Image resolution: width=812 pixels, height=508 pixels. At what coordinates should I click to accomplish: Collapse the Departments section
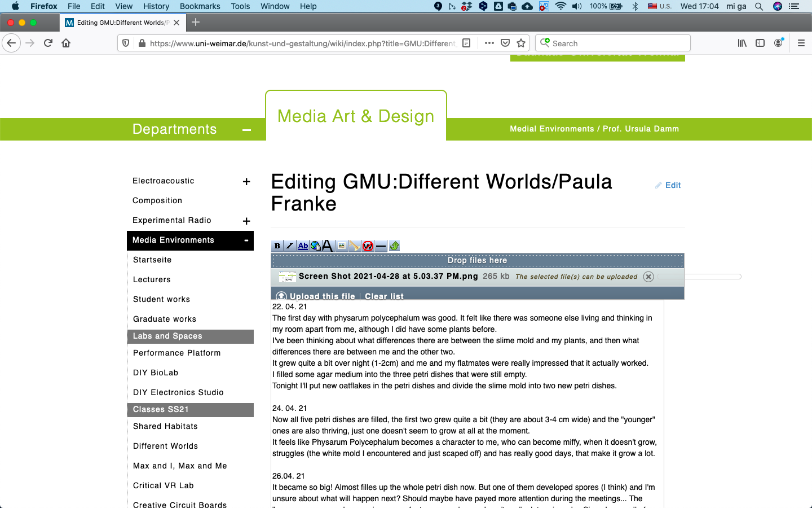tap(246, 130)
